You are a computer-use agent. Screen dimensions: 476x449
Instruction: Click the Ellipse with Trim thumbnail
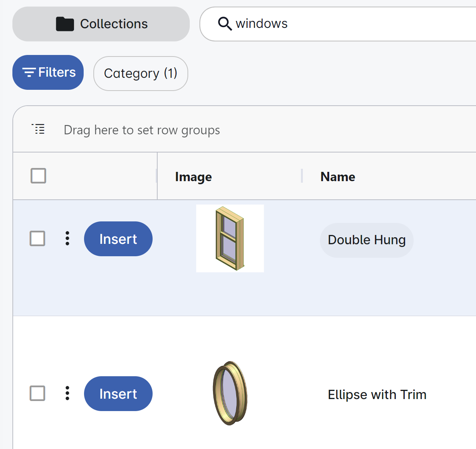(230, 393)
